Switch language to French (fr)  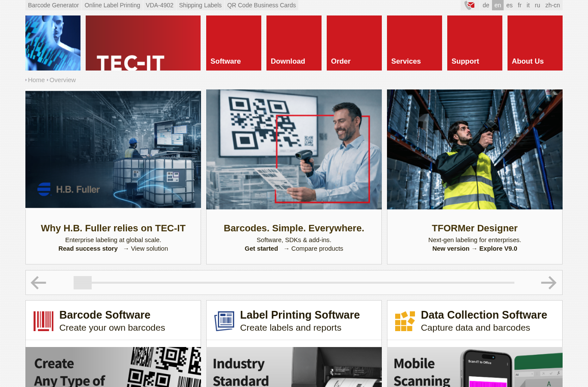point(520,5)
